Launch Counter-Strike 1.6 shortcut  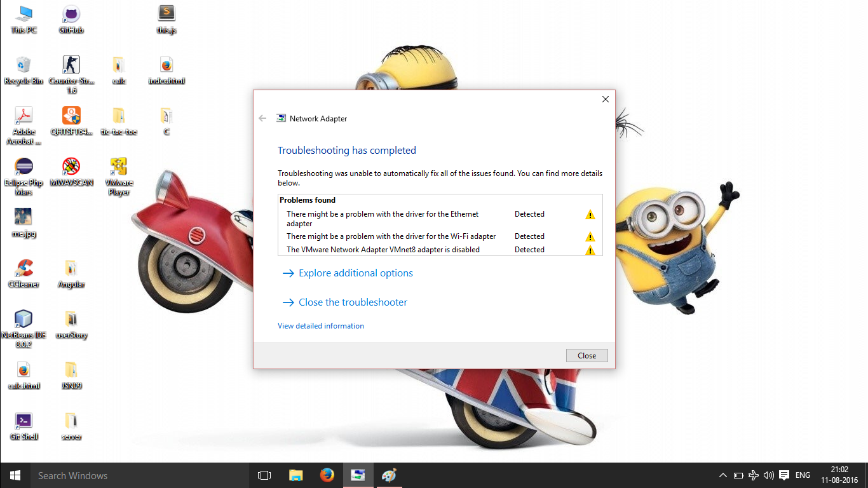point(71,75)
